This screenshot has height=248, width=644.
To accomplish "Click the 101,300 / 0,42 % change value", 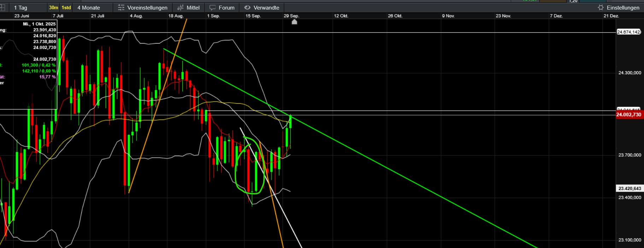I will [x=39, y=65].
